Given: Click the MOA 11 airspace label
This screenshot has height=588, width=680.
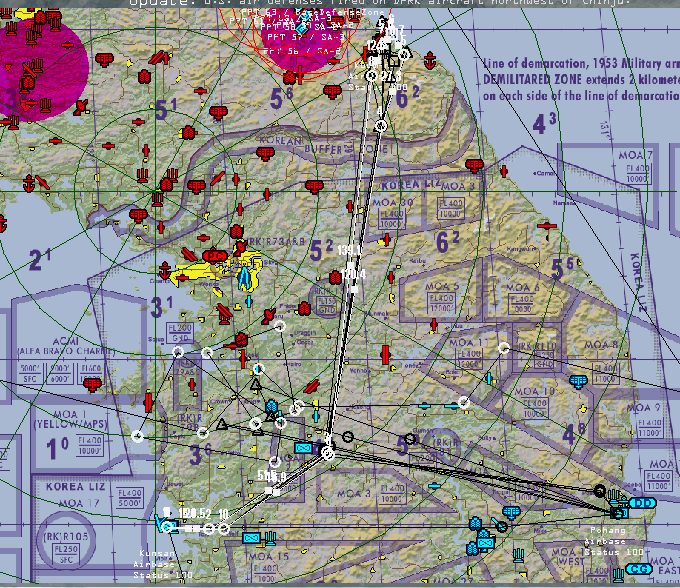Looking at the screenshot, I should (x=469, y=343).
